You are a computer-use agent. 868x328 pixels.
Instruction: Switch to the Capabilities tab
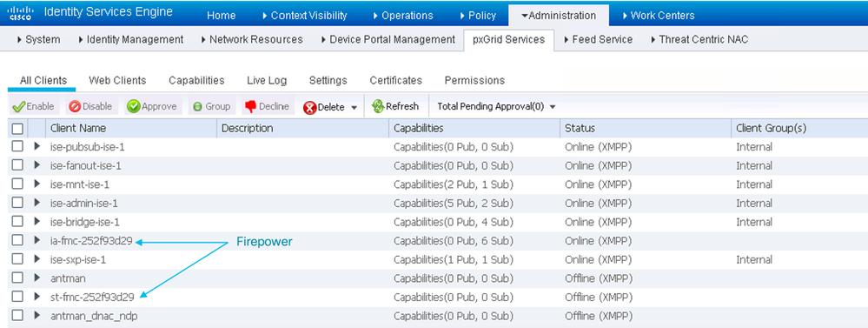click(x=196, y=80)
